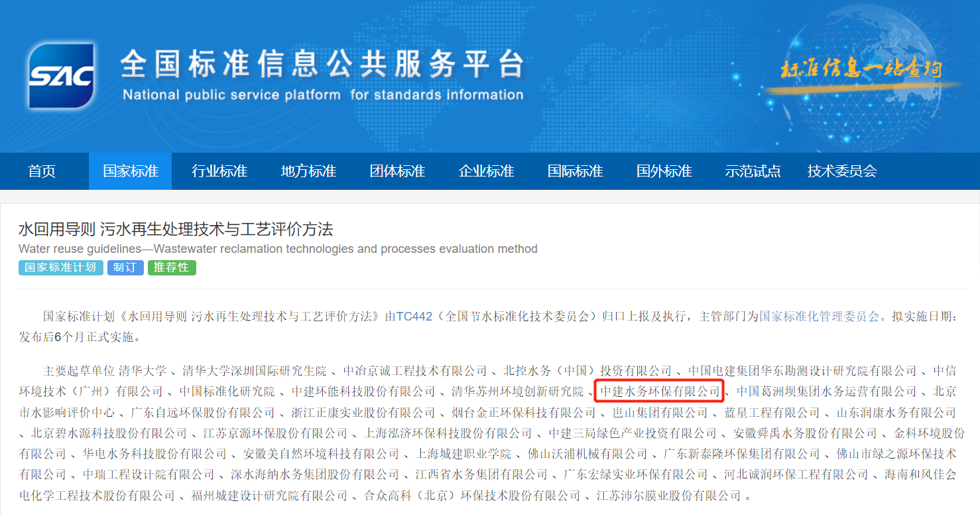Click the 全国标准信息公共服务平台 site title

(x=322, y=64)
